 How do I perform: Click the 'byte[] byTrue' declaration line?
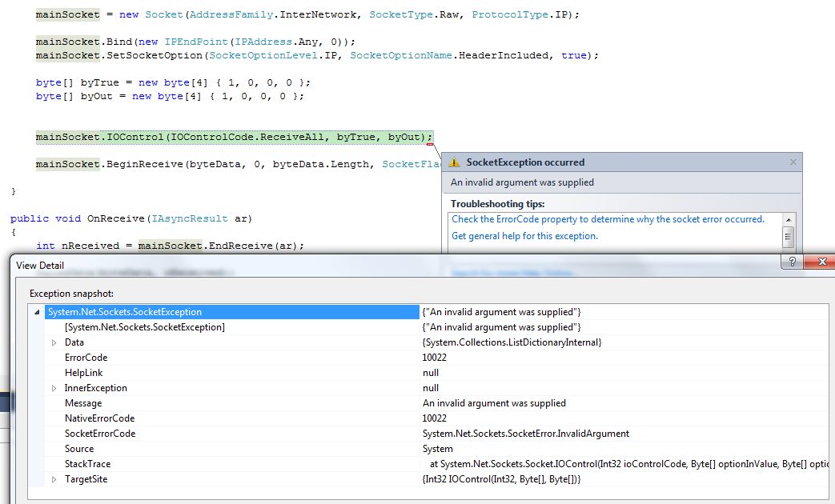[173, 82]
